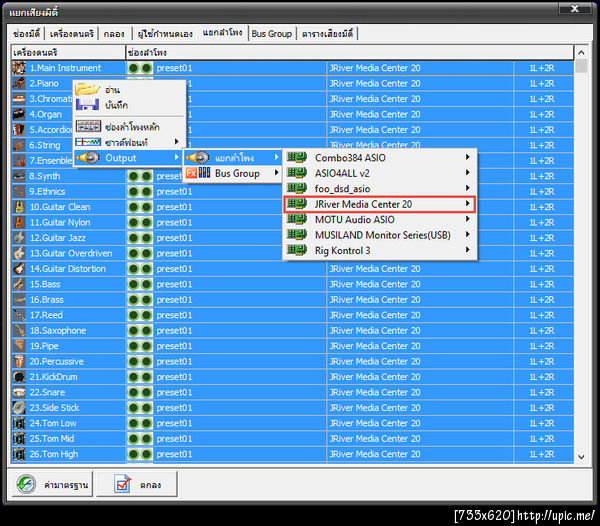Toggle left speaker indicator on 26.Tom High row
This screenshot has height=526, width=600.
pyautogui.click(x=133, y=454)
